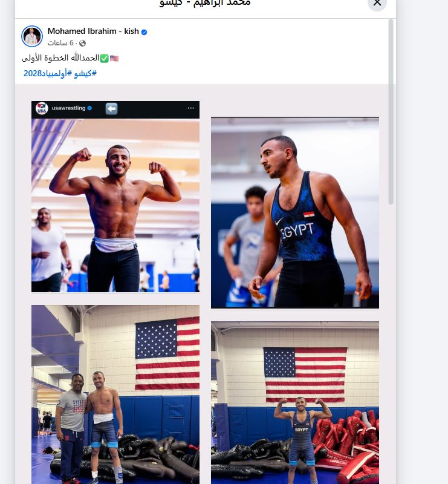Click the USA flag emoji in post text

point(114,58)
